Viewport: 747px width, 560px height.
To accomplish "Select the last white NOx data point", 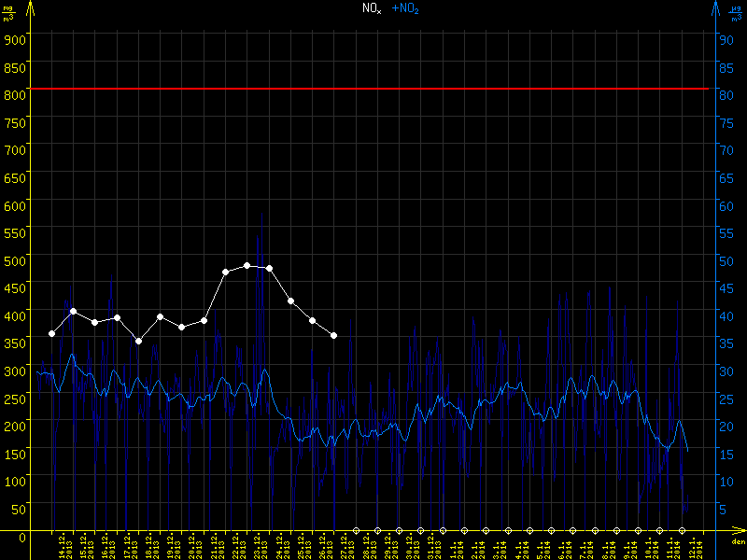I will [x=334, y=335].
